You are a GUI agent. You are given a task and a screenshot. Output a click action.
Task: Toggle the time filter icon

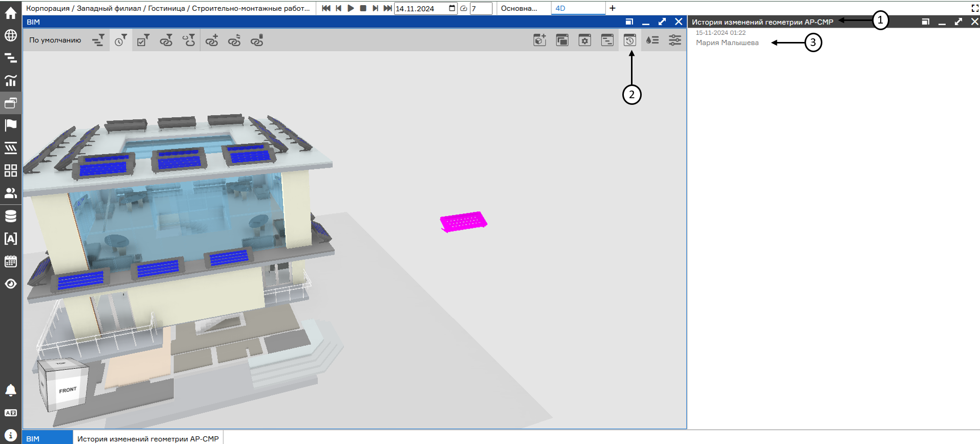121,40
